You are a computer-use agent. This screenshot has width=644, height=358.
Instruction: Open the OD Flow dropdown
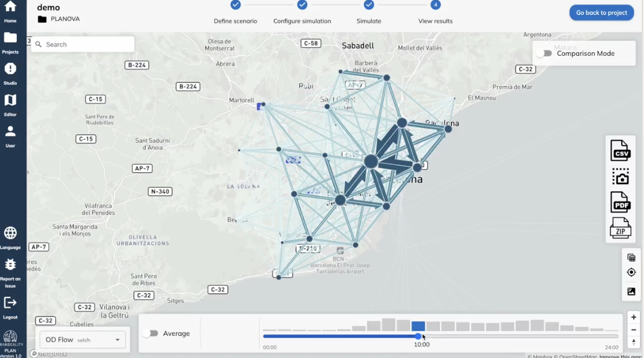[x=83, y=340]
